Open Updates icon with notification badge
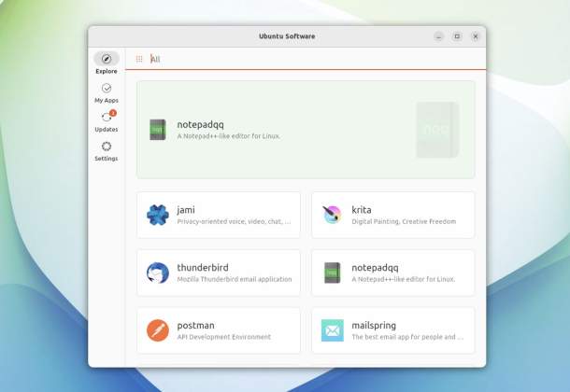570x392 pixels. [x=107, y=118]
